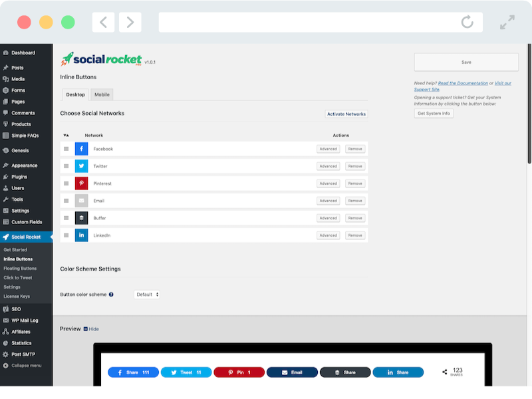
Task: Click the LinkedIn network icon
Action: click(x=81, y=235)
